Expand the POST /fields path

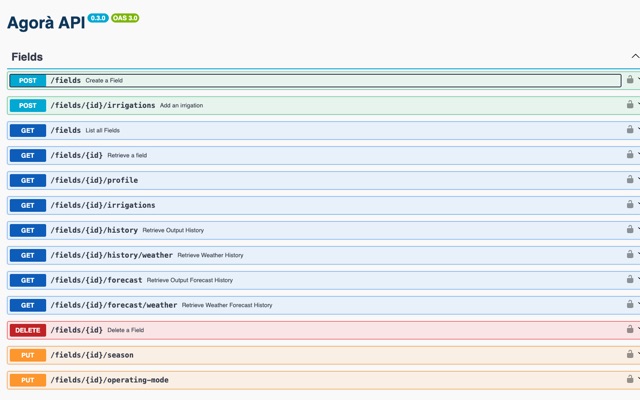(66, 80)
